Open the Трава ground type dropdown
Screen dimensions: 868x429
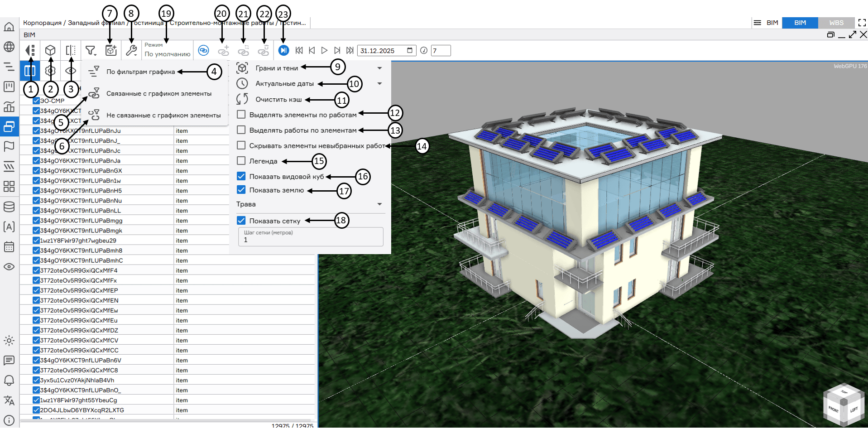click(x=379, y=204)
